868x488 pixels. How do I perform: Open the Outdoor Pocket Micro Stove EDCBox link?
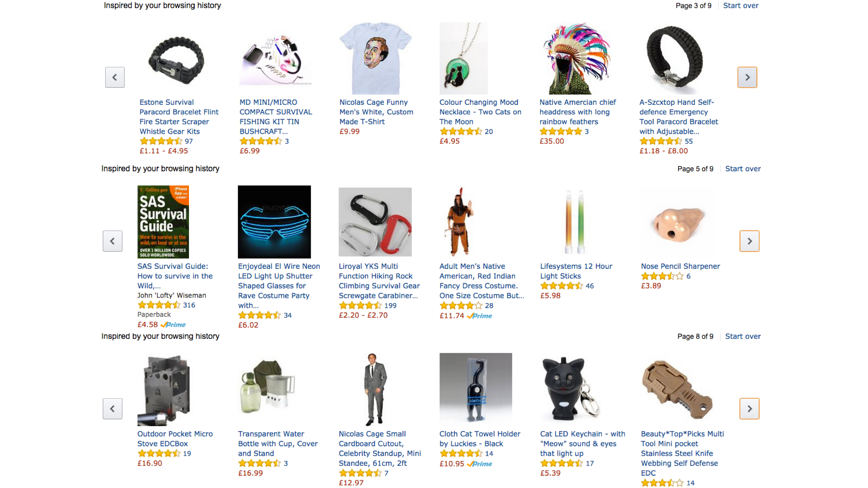(175, 439)
